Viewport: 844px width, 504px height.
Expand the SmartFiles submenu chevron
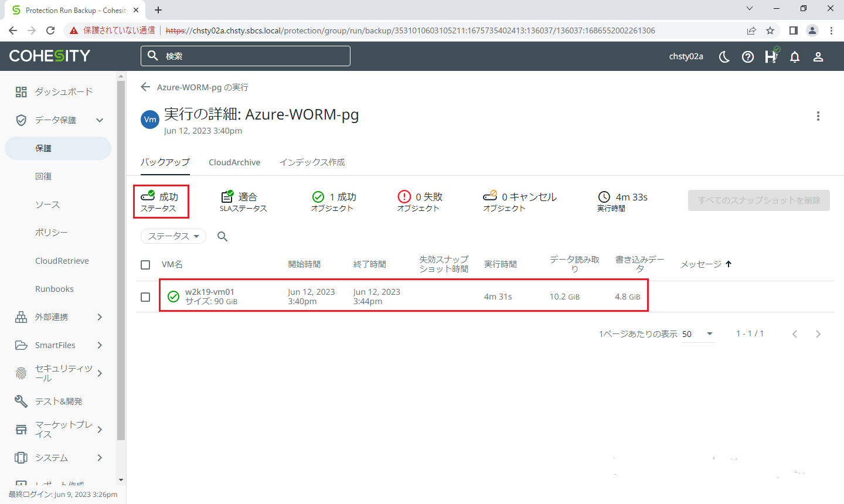click(x=100, y=345)
